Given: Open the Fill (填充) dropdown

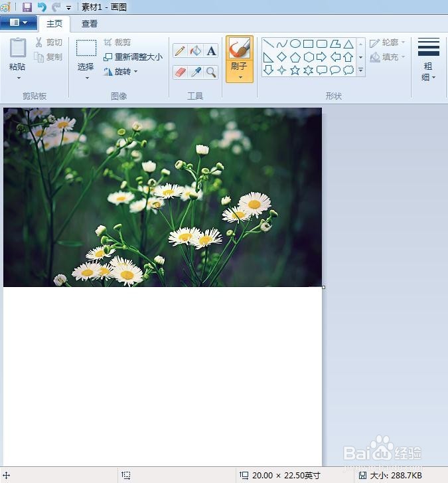Looking at the screenshot, I should [388, 57].
